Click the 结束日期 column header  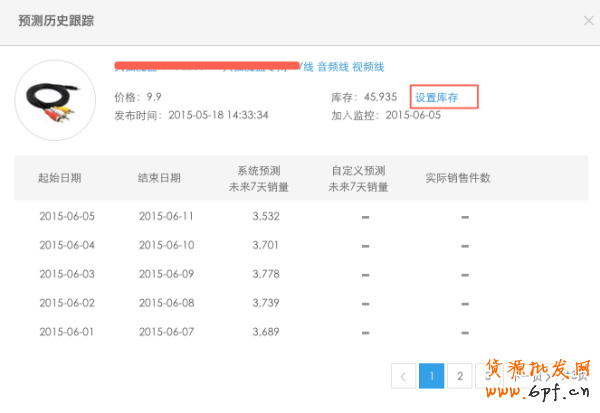[x=159, y=178]
